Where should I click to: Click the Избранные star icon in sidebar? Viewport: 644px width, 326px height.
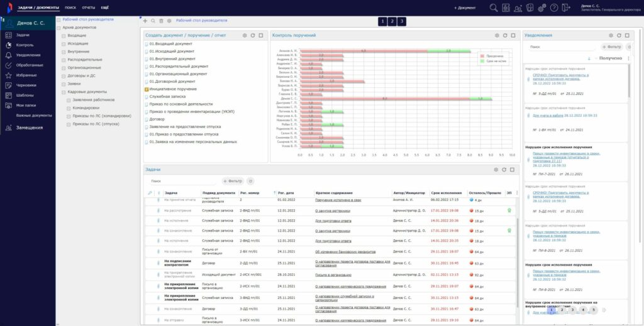pos(9,75)
